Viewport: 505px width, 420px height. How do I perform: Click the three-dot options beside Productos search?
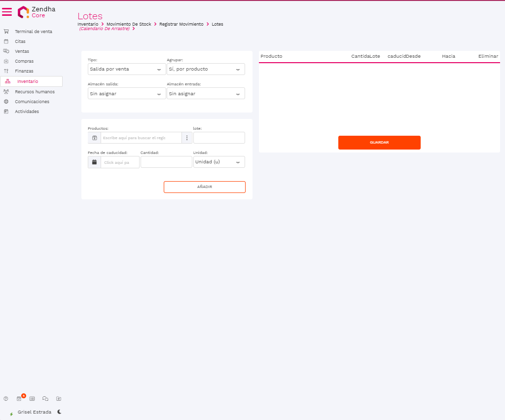(x=187, y=138)
